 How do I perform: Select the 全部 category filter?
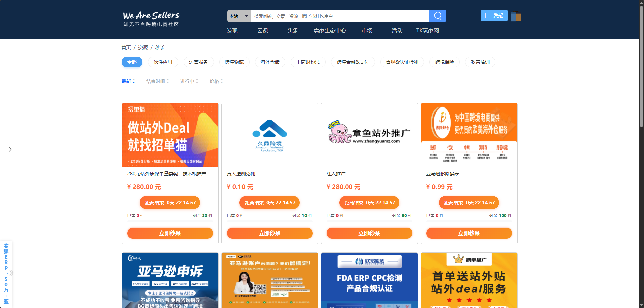tap(132, 62)
